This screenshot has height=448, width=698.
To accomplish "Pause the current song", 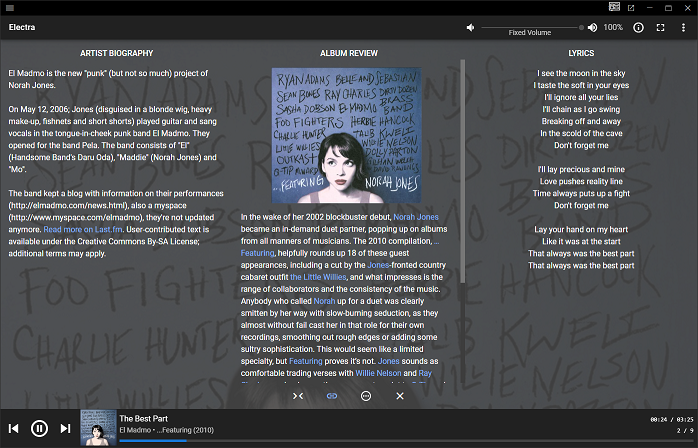I will 39,428.
